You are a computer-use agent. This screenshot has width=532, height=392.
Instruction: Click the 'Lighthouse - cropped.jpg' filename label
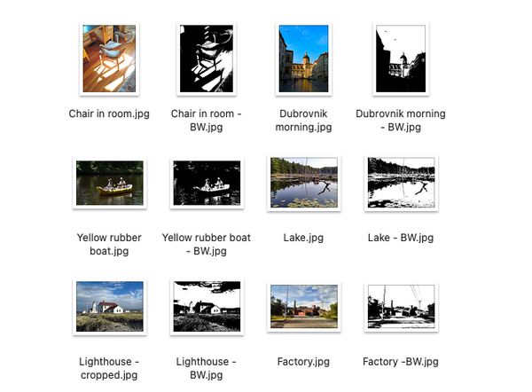point(109,368)
